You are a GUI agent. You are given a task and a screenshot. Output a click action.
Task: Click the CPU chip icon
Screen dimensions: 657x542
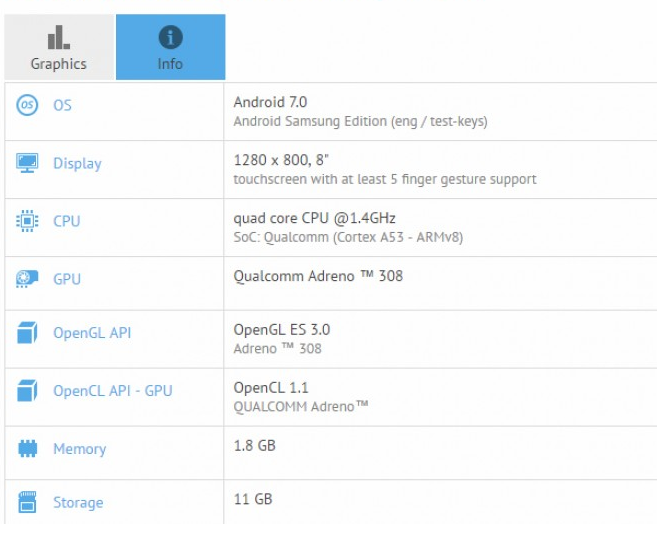pos(27,221)
